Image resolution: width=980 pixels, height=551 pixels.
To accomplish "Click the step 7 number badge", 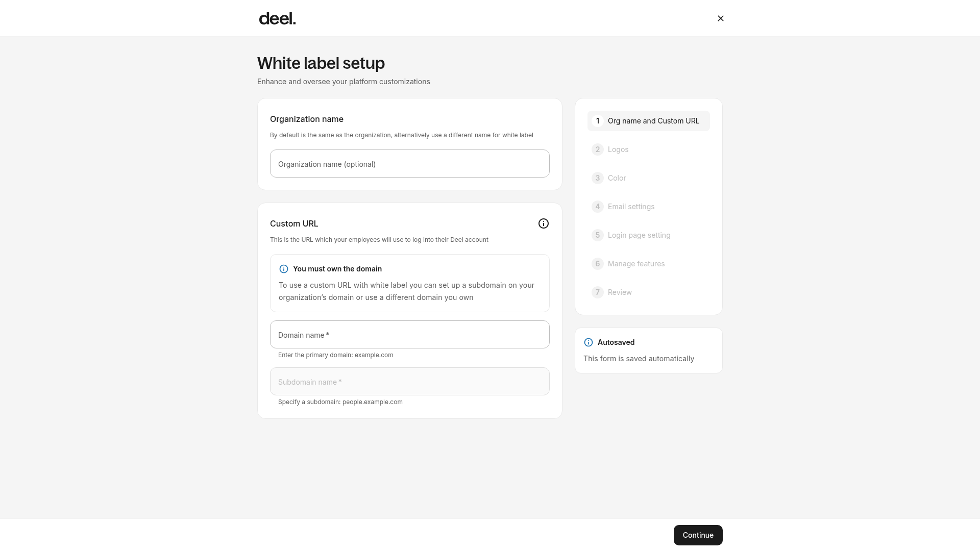I will coord(597,292).
